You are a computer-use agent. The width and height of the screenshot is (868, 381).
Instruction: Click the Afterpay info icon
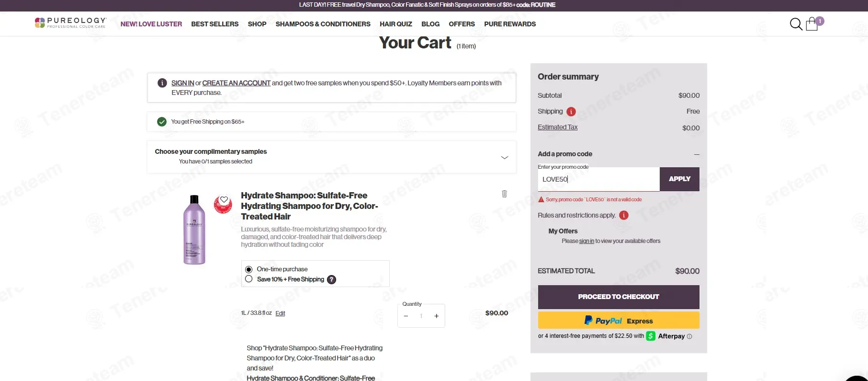(689, 336)
